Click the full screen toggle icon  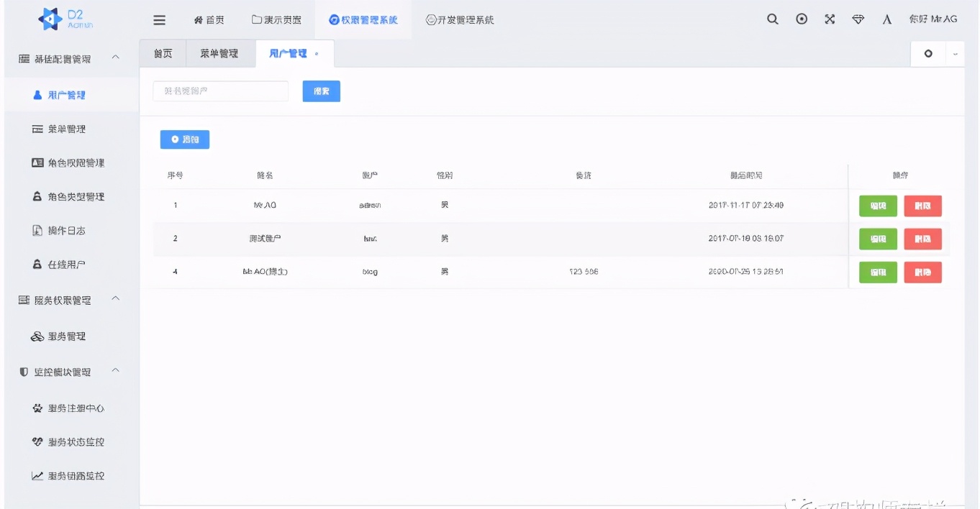click(801, 19)
